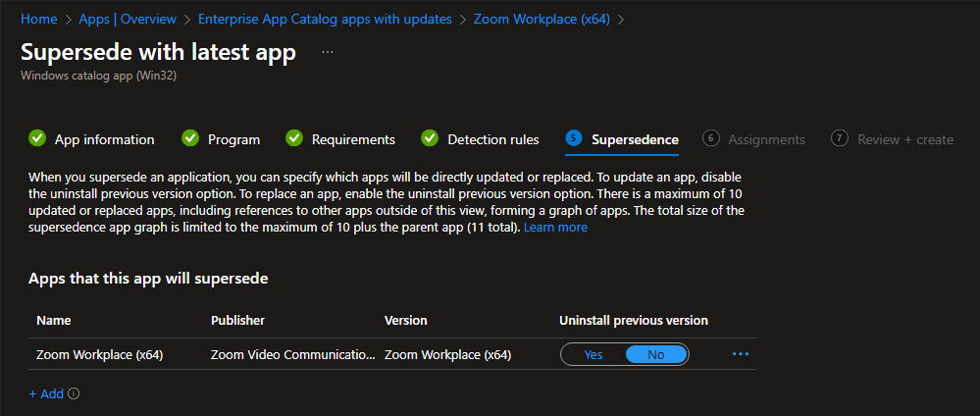This screenshot has height=416, width=980.
Task: Click the green checkmark beside Detection rules
Action: click(x=430, y=139)
